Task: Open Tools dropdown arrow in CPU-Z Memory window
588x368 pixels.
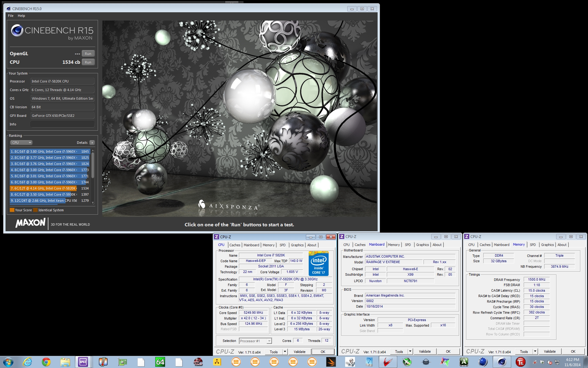Action: point(535,351)
